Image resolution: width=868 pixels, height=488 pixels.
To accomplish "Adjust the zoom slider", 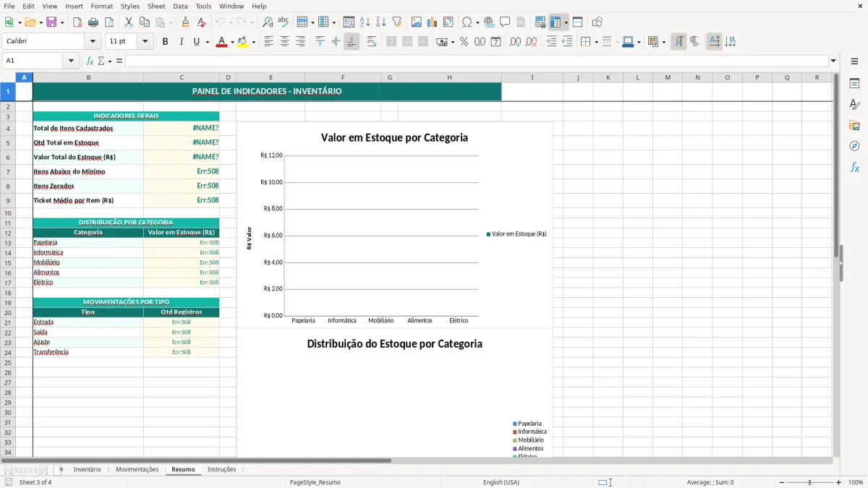I will (809, 482).
